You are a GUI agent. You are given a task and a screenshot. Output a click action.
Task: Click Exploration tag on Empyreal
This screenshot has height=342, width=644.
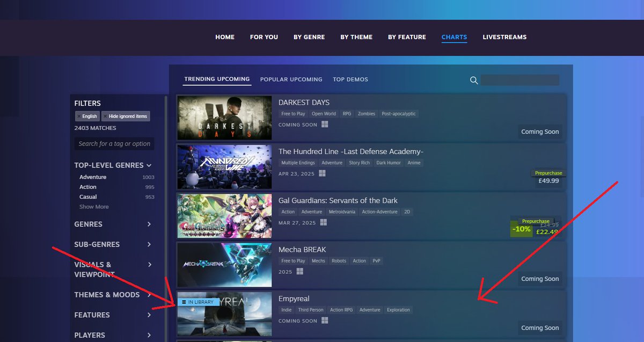(x=398, y=310)
